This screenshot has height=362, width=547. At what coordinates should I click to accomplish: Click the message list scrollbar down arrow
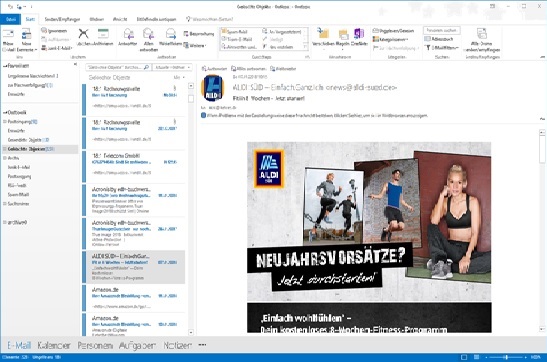[x=191, y=332]
